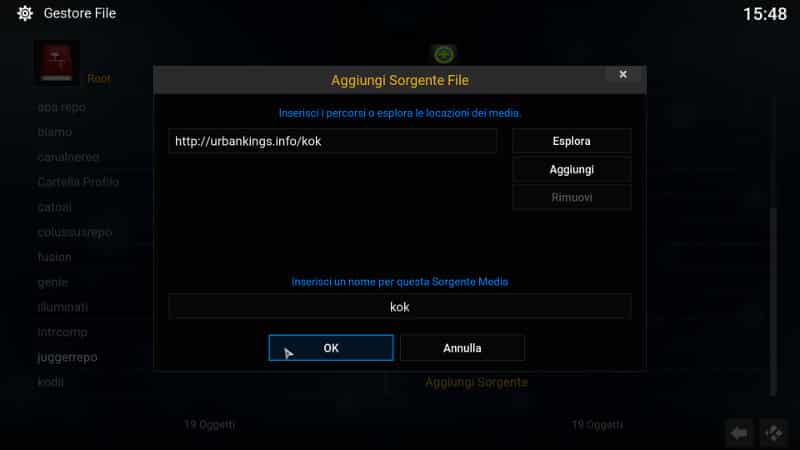Image resolution: width=800 pixels, height=450 pixels.
Task: Click the green add-source circle icon
Action: point(444,54)
